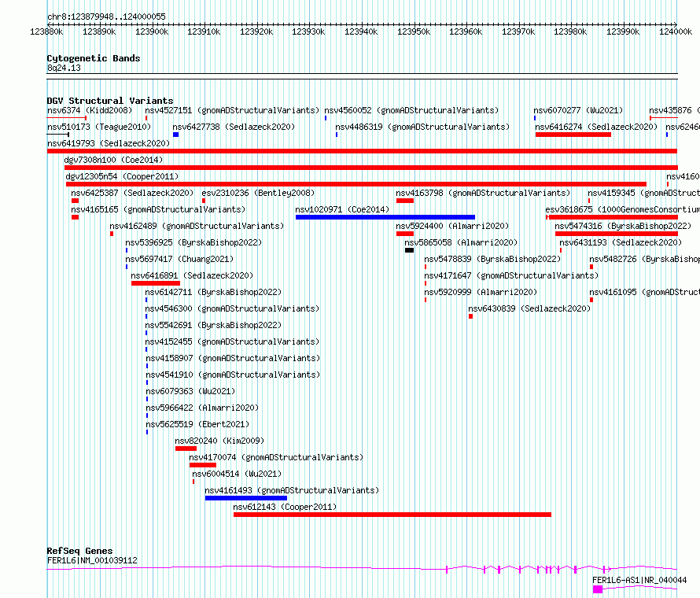Image resolution: width=700 pixels, height=598 pixels.
Task: Click the red bar under nsv612143 (Cooper2011)
Action: pos(392,515)
